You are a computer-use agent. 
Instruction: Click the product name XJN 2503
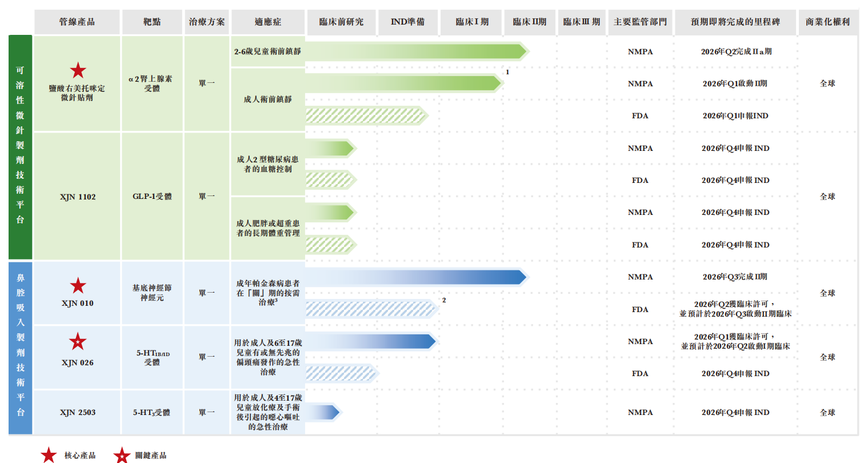coord(77,412)
